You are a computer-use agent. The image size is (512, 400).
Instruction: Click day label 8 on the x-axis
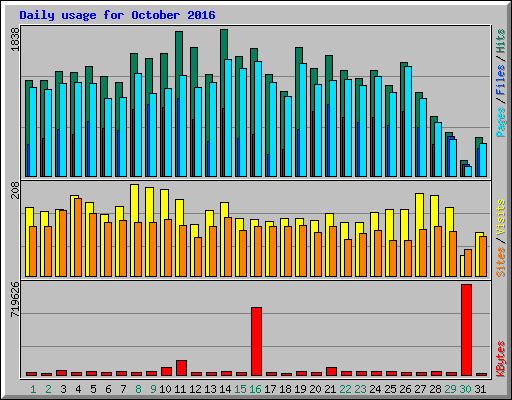coord(138,389)
